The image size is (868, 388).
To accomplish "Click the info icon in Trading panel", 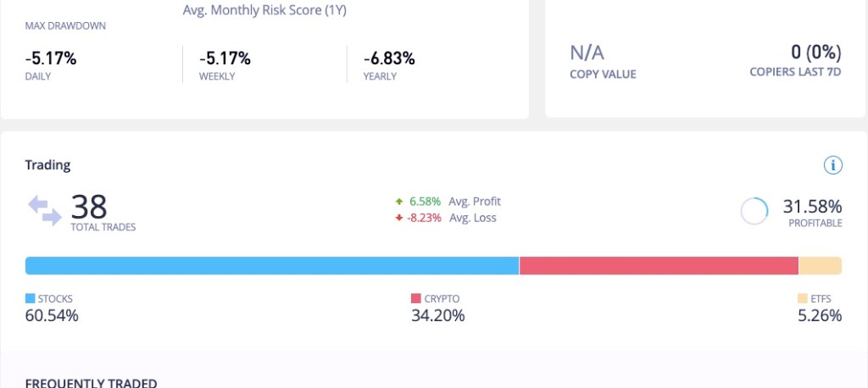I will click(x=833, y=165).
